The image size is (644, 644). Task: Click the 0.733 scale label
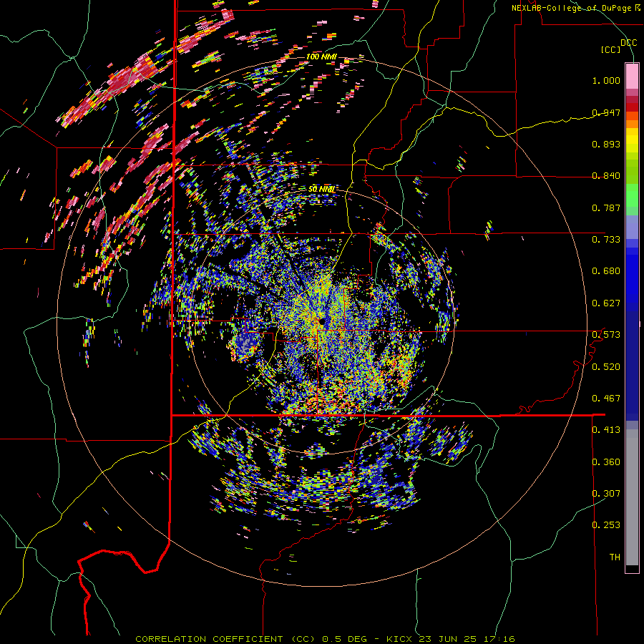click(606, 240)
